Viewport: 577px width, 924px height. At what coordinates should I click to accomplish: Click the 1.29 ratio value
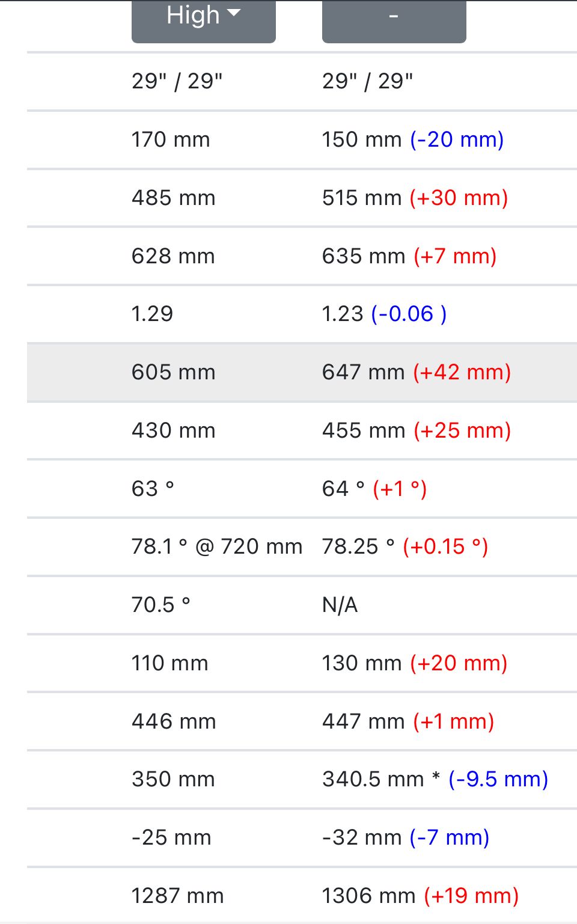[x=152, y=314]
